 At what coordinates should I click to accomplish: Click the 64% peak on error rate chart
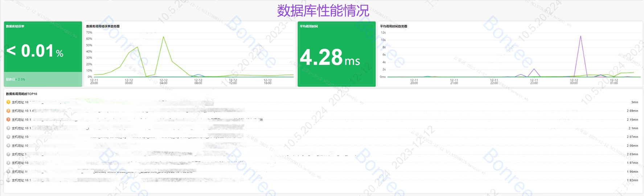click(164, 37)
